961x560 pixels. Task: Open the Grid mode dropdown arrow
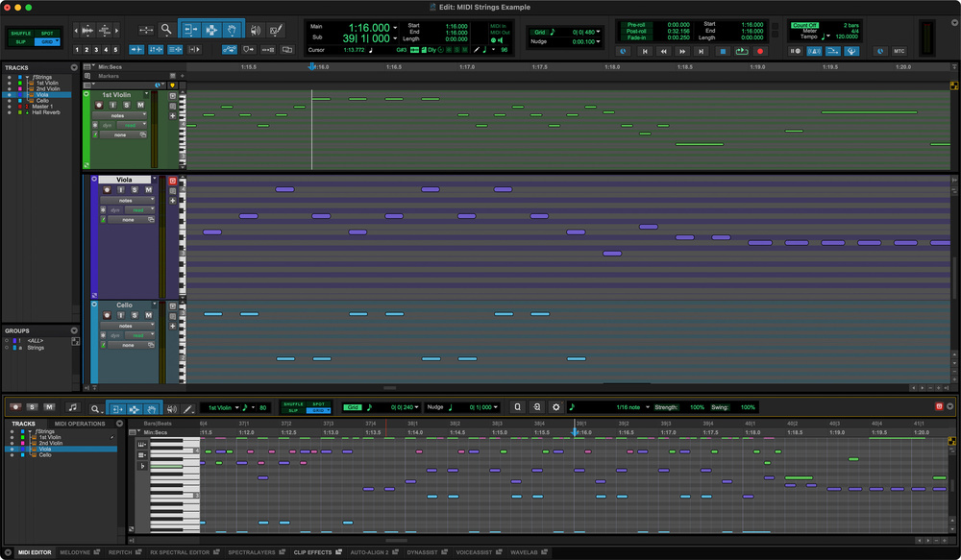57,41
